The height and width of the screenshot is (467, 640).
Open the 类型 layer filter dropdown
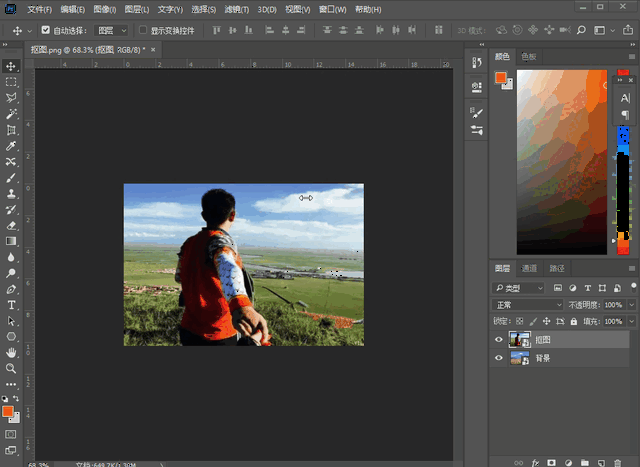click(518, 288)
